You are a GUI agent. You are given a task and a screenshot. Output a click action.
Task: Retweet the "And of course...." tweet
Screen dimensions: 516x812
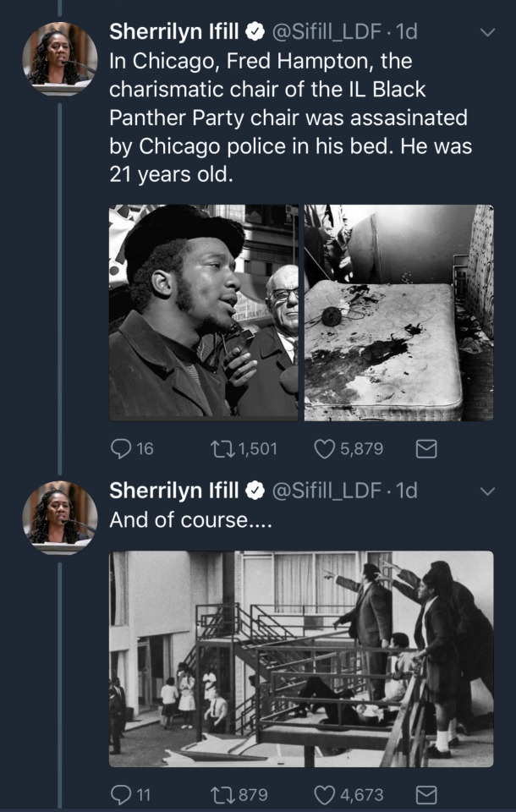pyautogui.click(x=219, y=794)
